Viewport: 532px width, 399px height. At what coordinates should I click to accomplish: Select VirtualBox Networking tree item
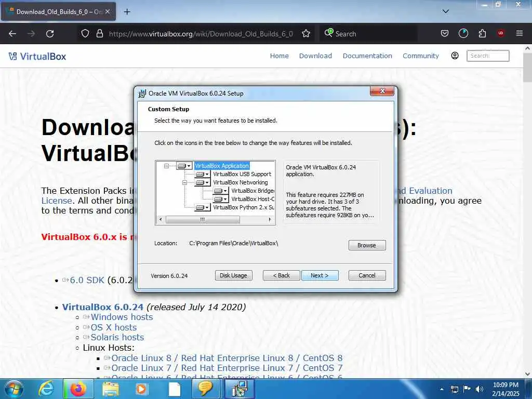(x=240, y=182)
